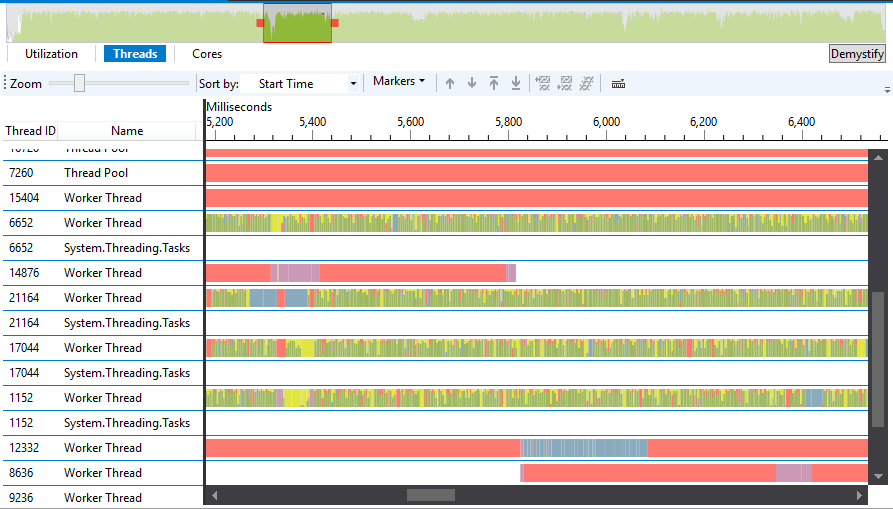Select the 21164 System.Threading.Tasks row
Viewport: 893px width, 509px height.
click(x=103, y=323)
